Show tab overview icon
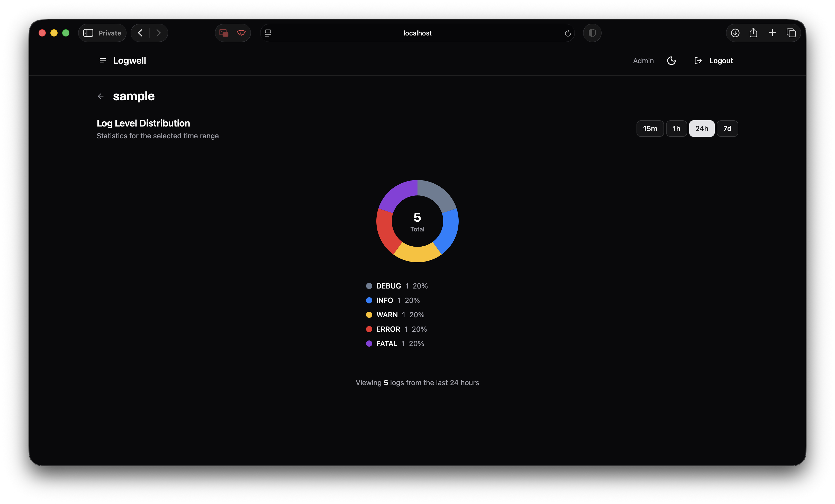This screenshot has width=835, height=504. point(791,33)
